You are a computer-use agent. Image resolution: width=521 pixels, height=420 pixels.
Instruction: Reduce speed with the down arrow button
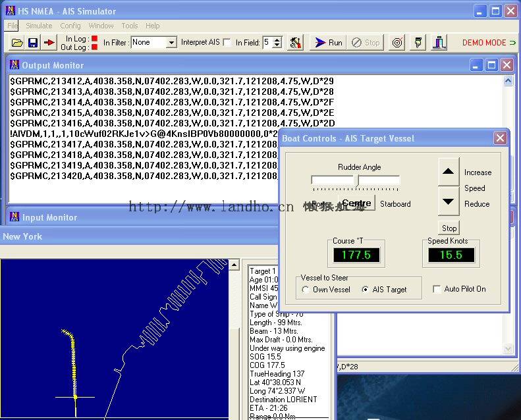point(449,201)
